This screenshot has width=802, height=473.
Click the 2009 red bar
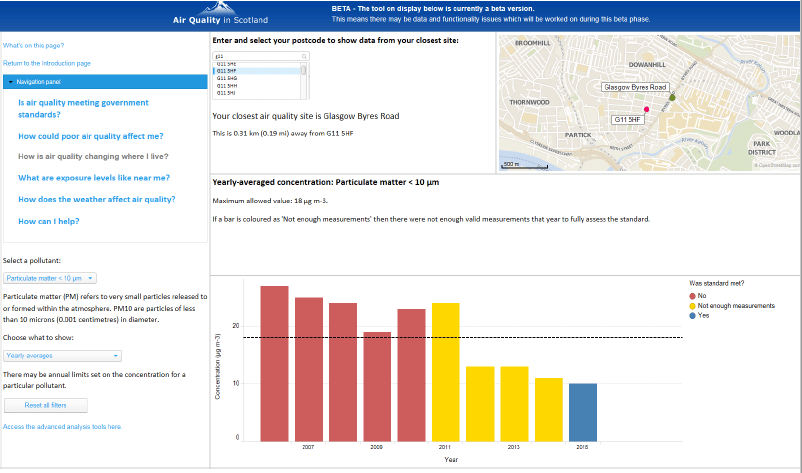click(x=377, y=387)
